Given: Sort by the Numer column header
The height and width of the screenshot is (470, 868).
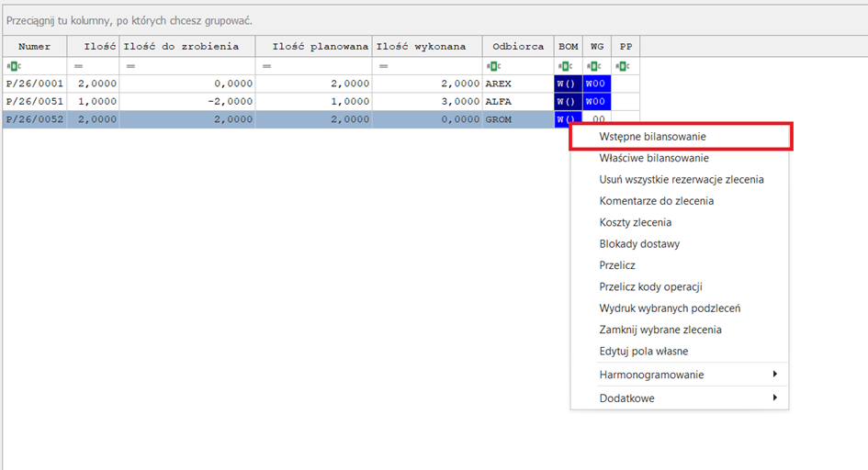Looking at the screenshot, I should (34, 47).
